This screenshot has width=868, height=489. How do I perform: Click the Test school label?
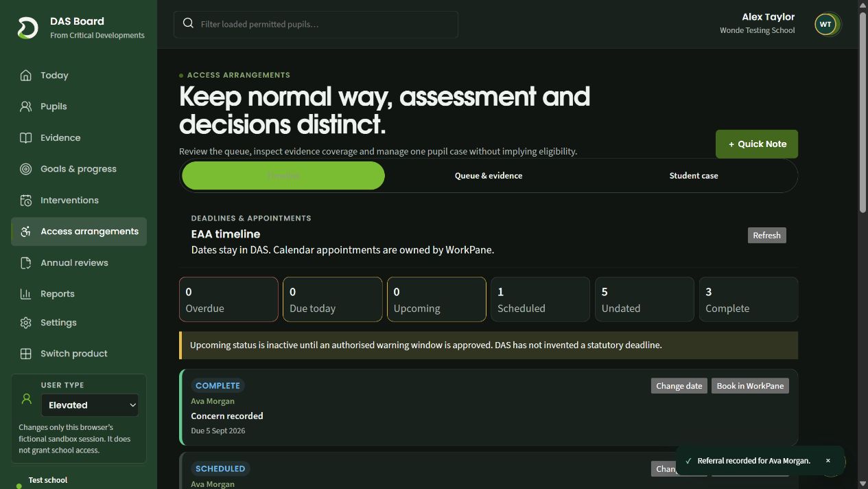[48, 480]
